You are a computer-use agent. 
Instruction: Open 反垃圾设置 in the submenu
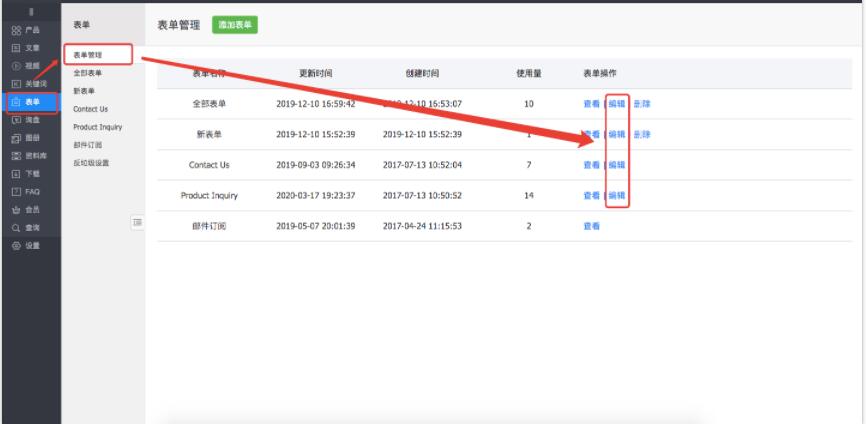[x=91, y=163]
